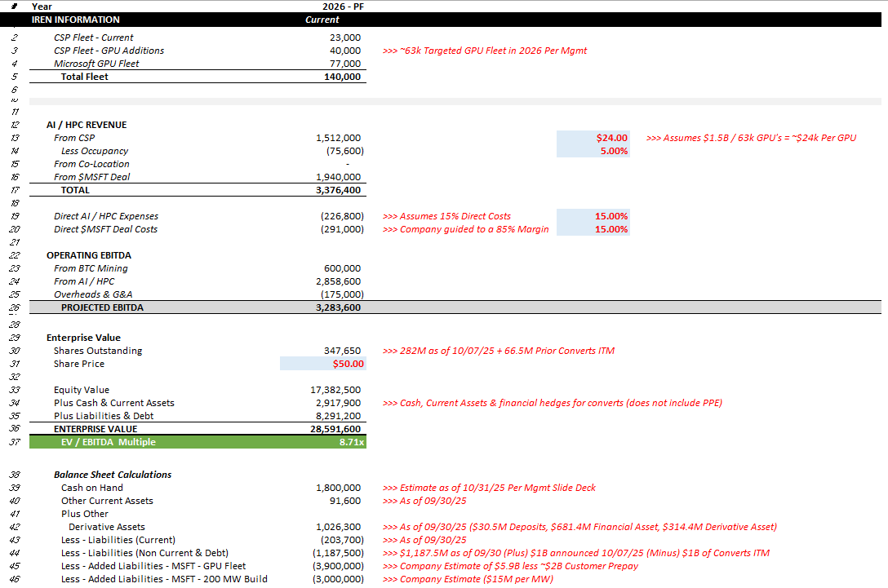
Task: Click the 'Share Price' row label
Action: 78,364
